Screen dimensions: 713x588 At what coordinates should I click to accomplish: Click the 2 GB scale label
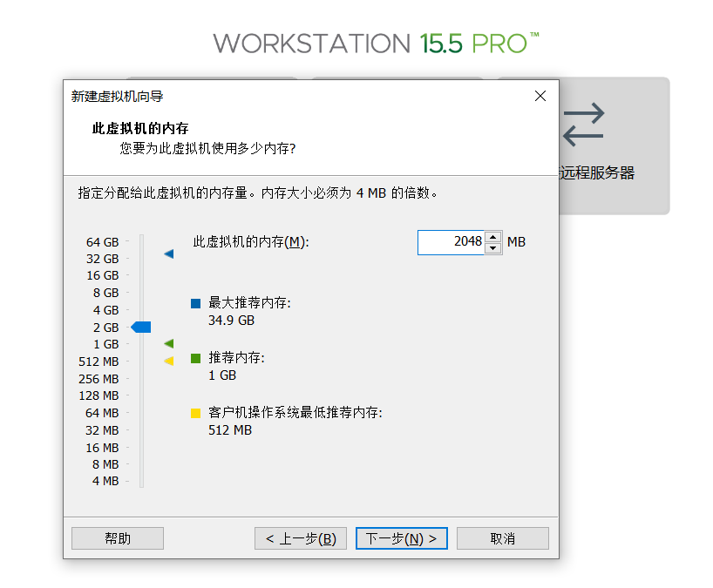point(105,328)
